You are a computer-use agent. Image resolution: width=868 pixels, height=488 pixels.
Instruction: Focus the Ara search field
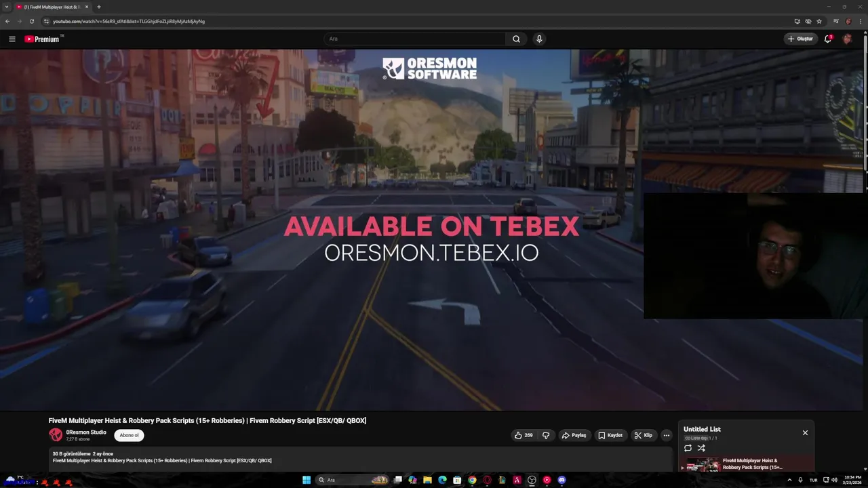click(415, 39)
